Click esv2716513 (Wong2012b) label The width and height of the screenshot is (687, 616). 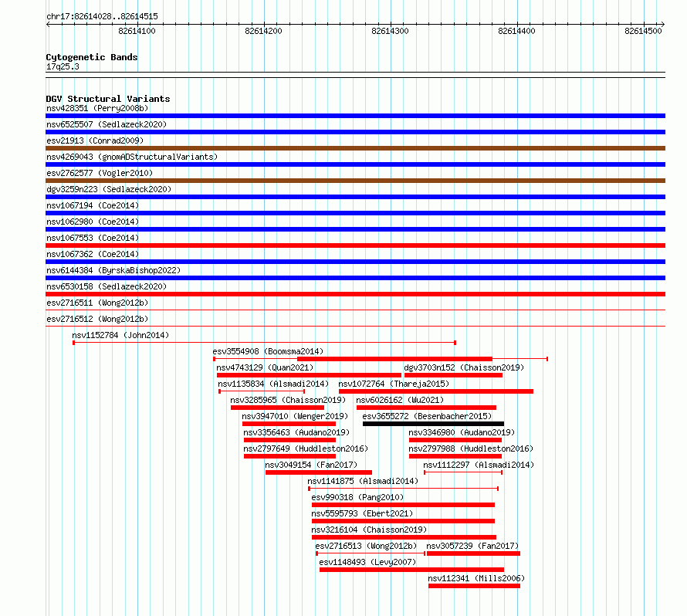tap(367, 546)
